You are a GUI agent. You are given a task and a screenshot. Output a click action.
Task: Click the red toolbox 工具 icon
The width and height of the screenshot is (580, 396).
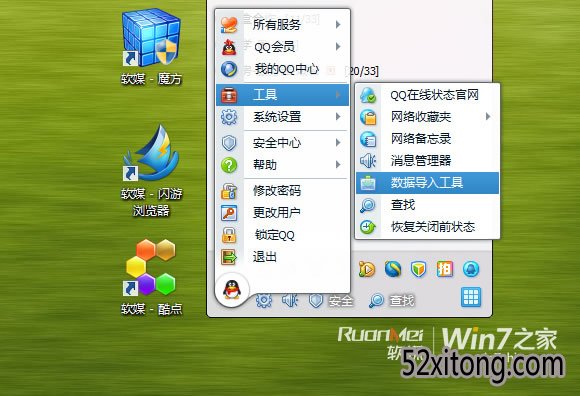229,95
